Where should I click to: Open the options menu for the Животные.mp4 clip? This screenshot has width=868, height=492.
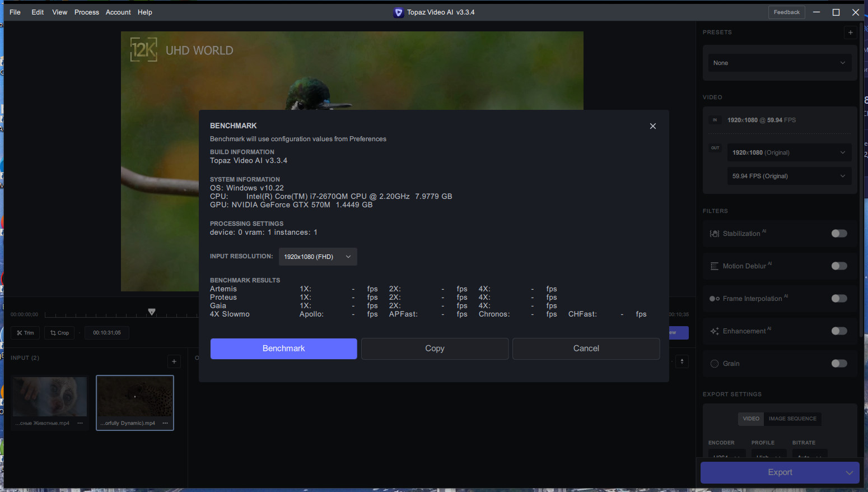pyautogui.click(x=80, y=423)
